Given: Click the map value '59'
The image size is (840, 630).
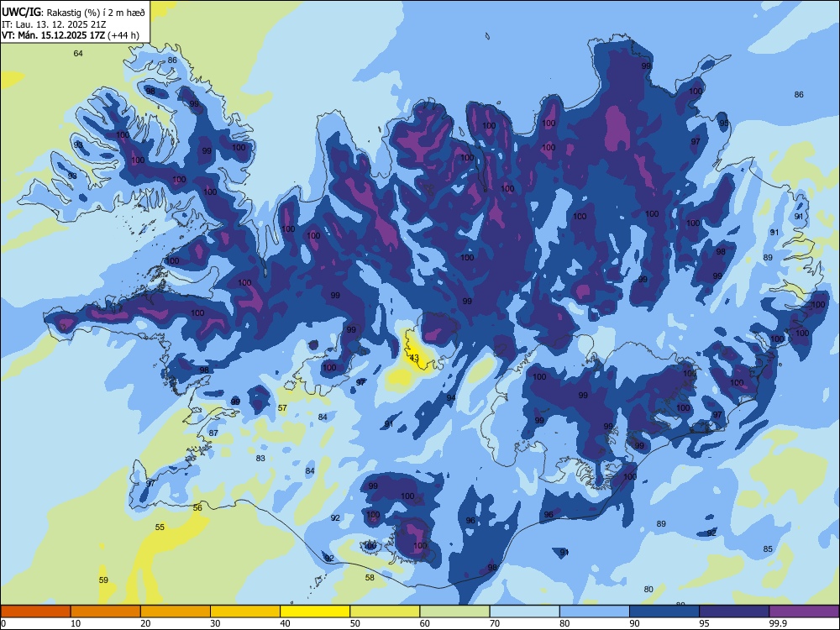Looking at the screenshot, I should tap(103, 580).
